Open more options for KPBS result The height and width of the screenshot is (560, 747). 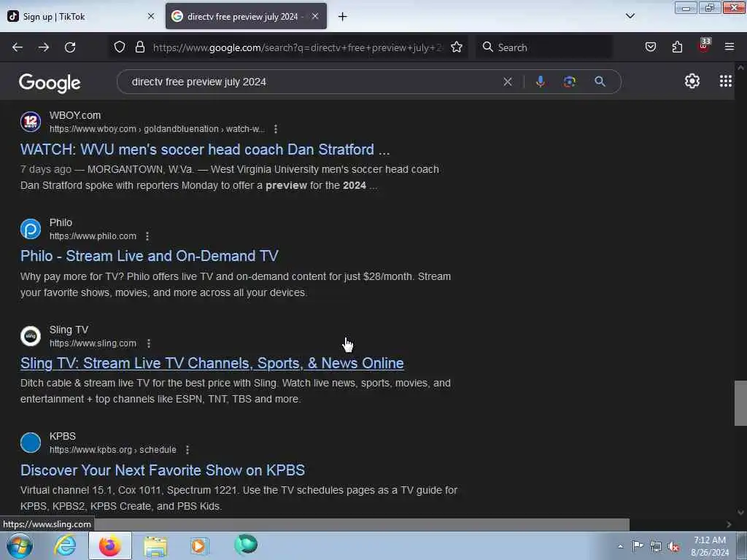click(x=187, y=450)
